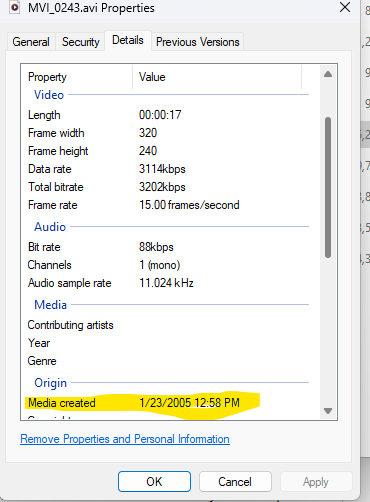
Task: Select the Frame width row
Action: pos(168,133)
